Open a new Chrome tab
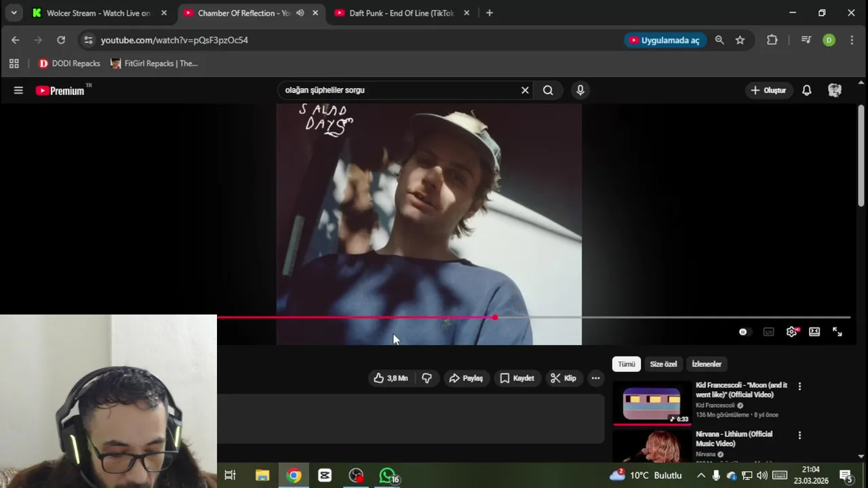 489,13
